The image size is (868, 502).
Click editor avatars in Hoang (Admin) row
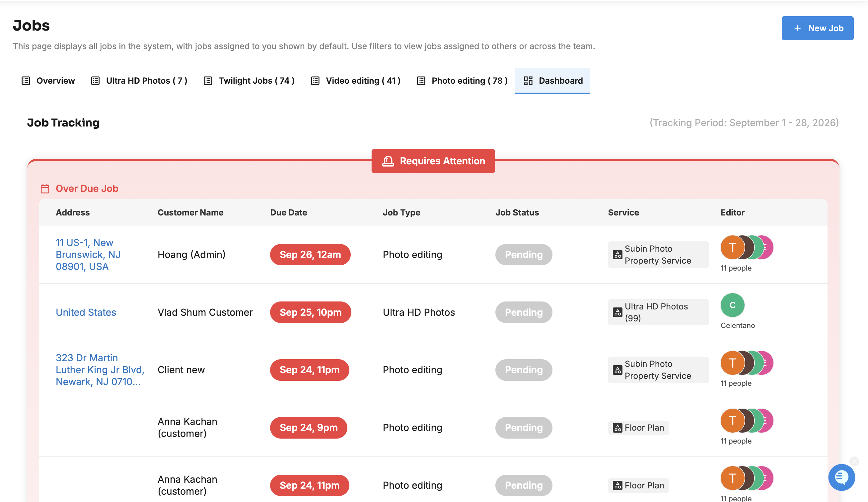coord(747,247)
